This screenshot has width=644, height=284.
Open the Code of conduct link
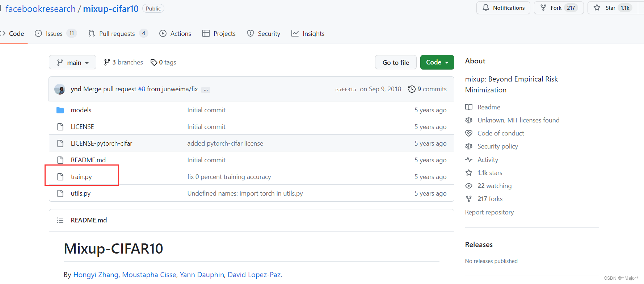click(501, 133)
